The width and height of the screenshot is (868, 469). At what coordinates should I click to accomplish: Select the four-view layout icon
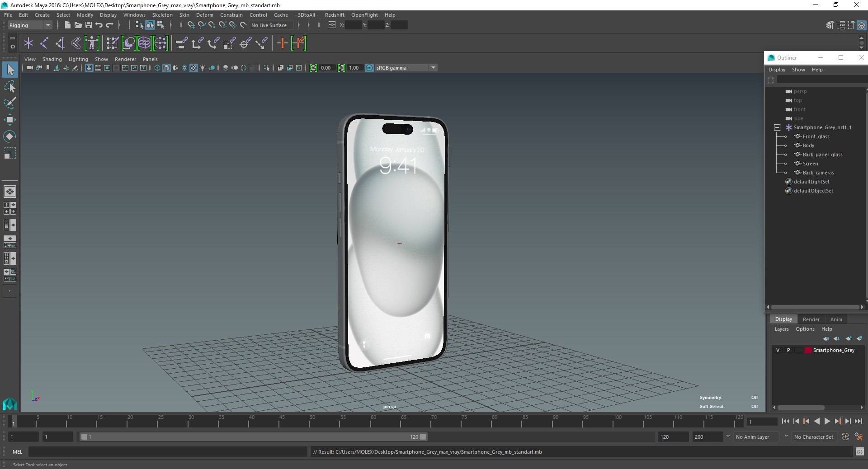(x=10, y=208)
